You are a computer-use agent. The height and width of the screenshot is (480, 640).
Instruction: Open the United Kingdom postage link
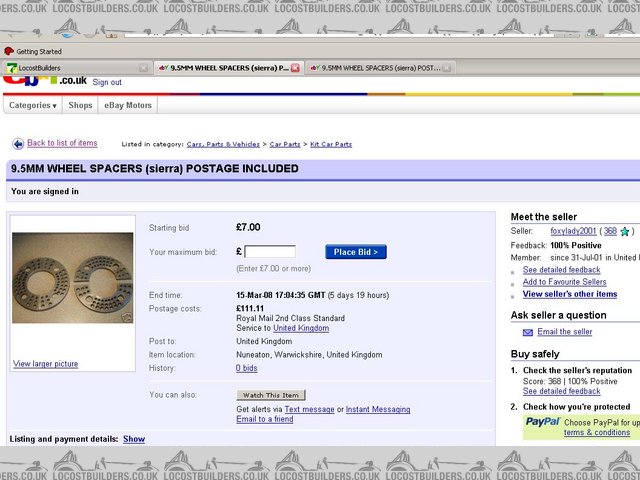point(301,328)
